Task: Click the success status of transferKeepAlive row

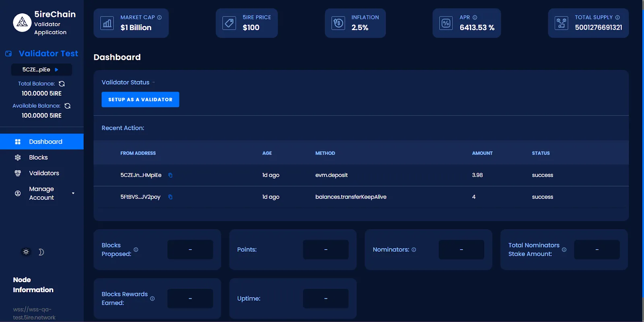Action: coord(543,197)
